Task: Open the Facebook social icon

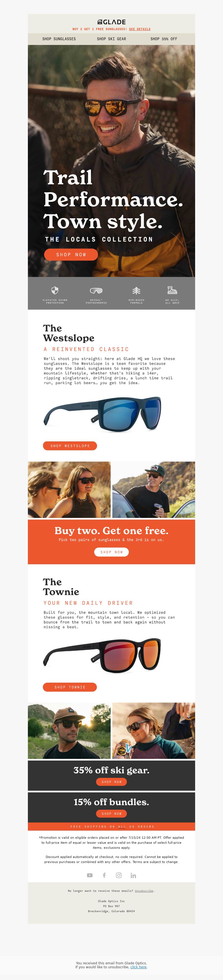Action: pos(104,875)
